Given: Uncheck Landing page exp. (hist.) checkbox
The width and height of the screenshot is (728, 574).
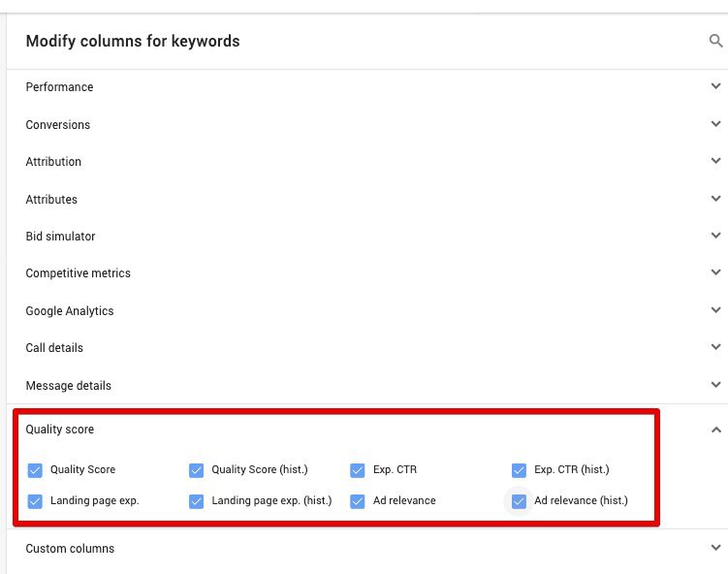Looking at the screenshot, I should click(x=197, y=501).
